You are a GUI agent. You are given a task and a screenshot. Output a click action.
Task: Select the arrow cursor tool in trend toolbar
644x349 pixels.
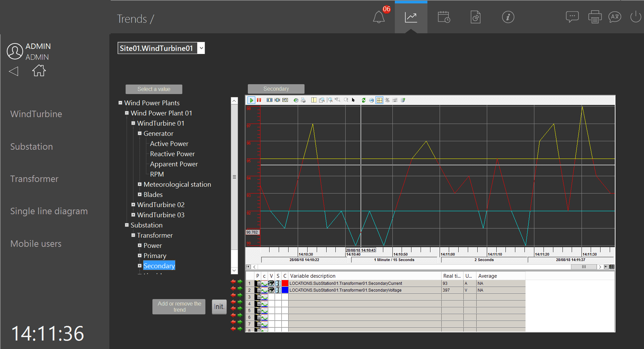[x=353, y=100]
